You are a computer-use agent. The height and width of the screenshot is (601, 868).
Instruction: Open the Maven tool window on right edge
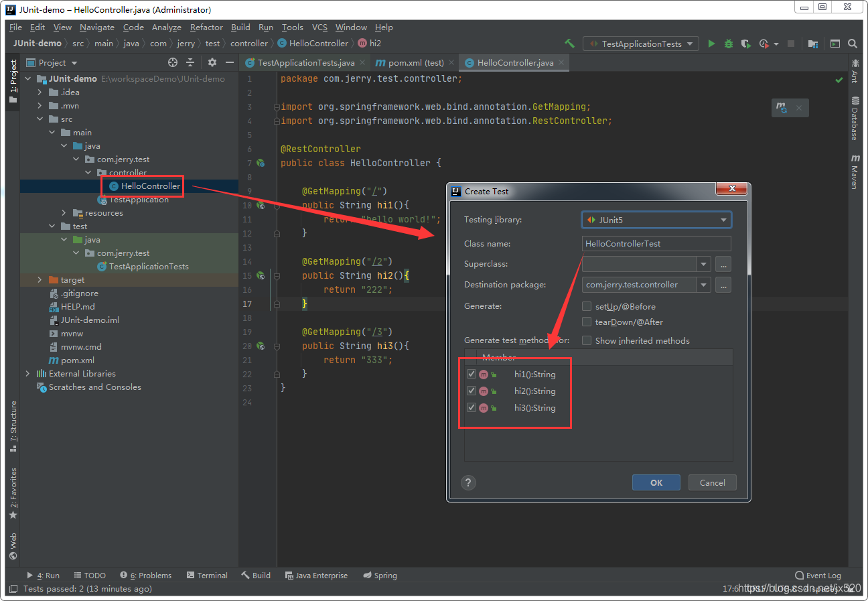pyautogui.click(x=855, y=172)
